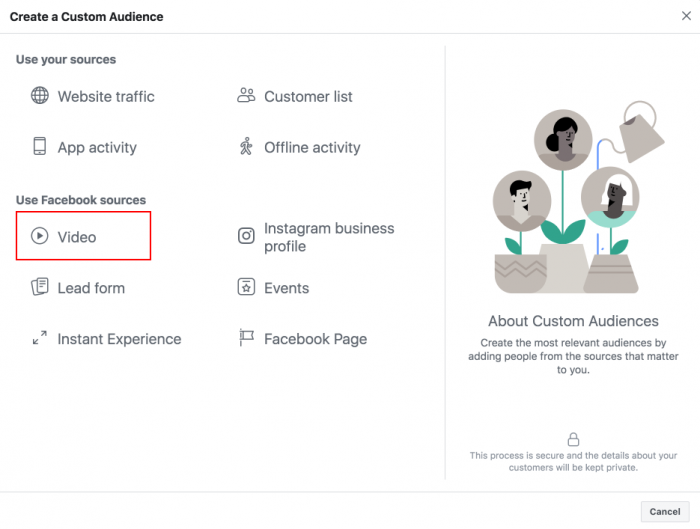Click the people icon beside Customer list

pyautogui.click(x=246, y=96)
